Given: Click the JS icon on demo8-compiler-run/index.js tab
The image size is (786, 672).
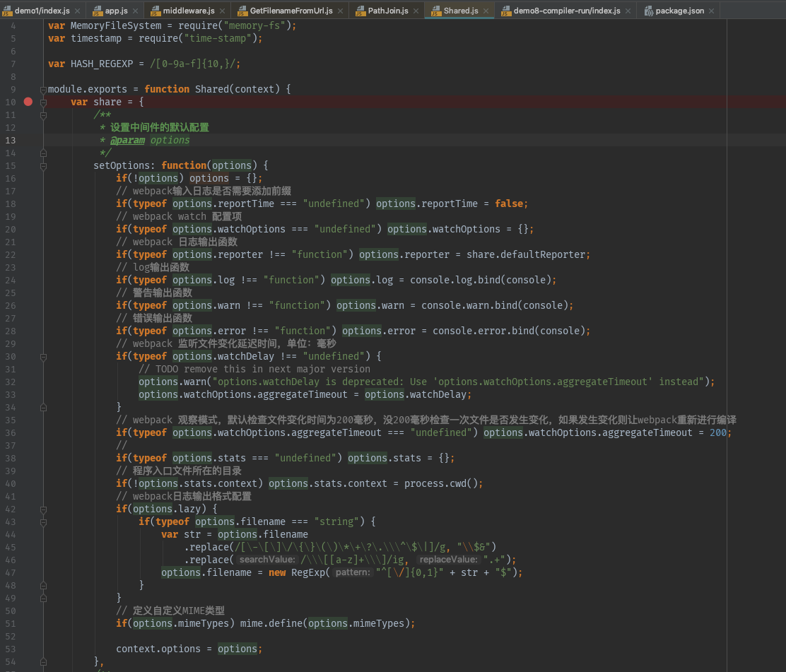Looking at the screenshot, I should 506,11.
